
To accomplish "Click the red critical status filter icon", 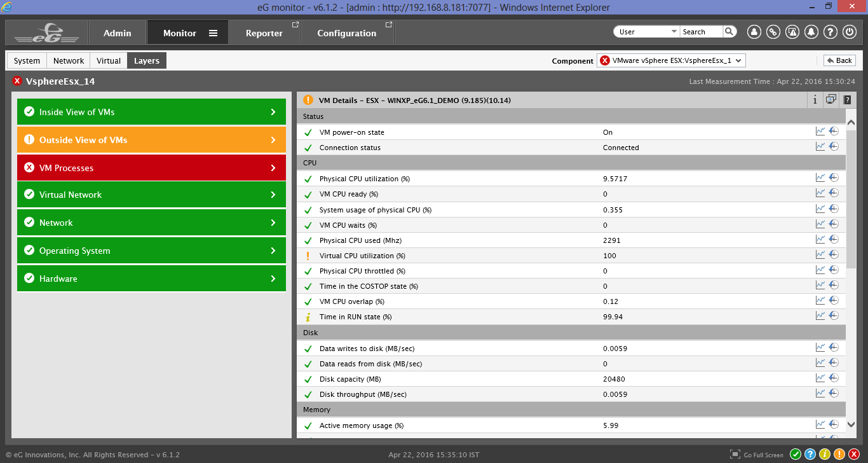I will pyautogui.click(x=854, y=454).
